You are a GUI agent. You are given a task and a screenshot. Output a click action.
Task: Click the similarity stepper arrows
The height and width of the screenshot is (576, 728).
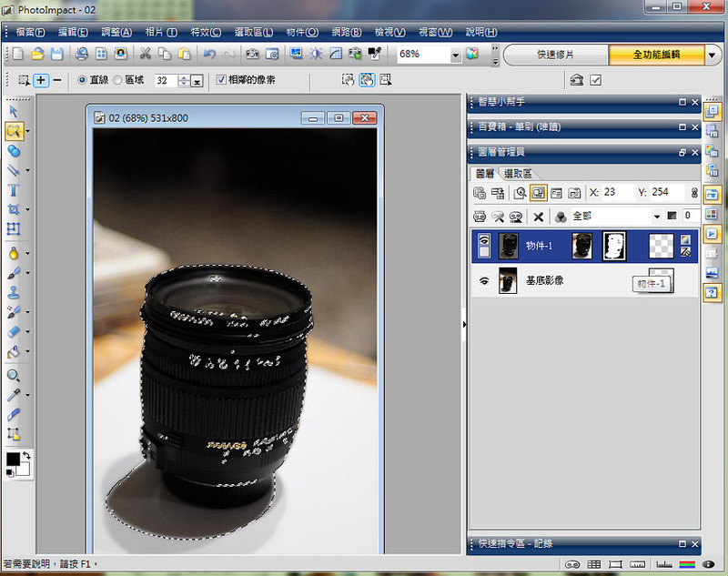pos(184,81)
